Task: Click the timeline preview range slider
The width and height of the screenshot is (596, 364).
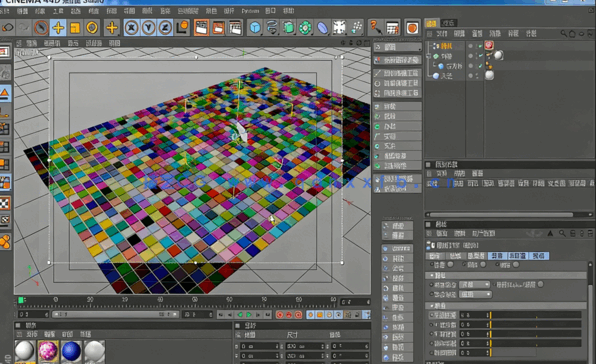Action: [115, 314]
